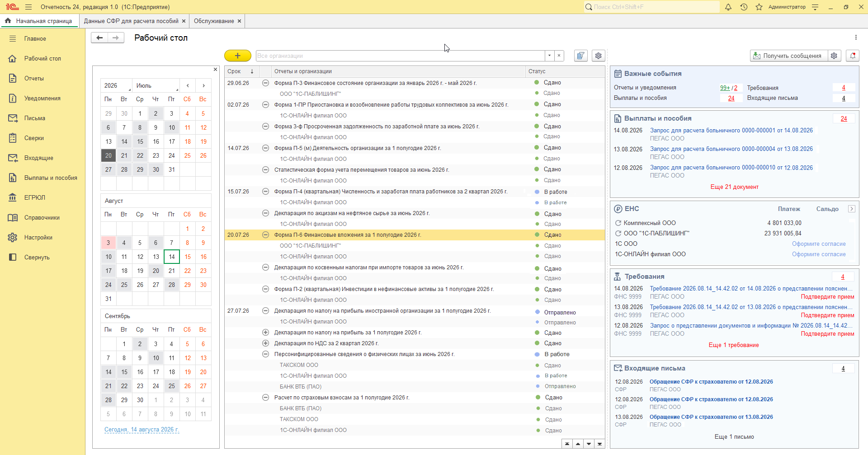Go to next month in calendar

click(x=203, y=85)
